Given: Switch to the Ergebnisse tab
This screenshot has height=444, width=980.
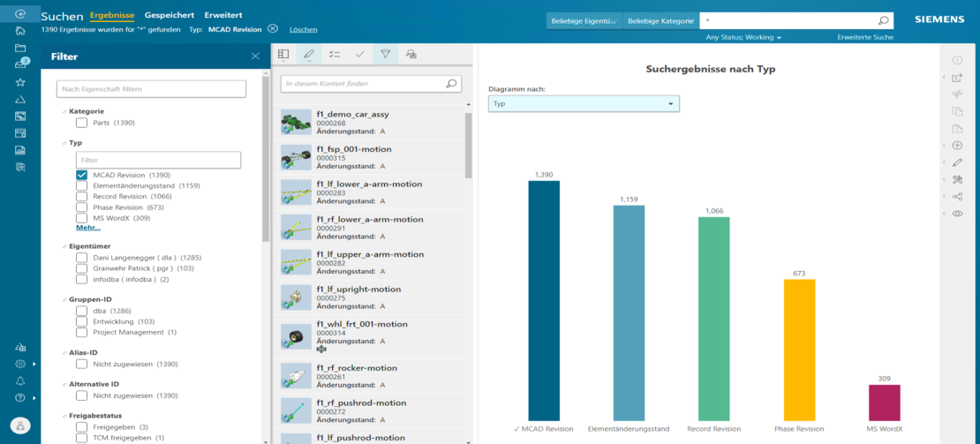Looking at the screenshot, I should pos(112,16).
